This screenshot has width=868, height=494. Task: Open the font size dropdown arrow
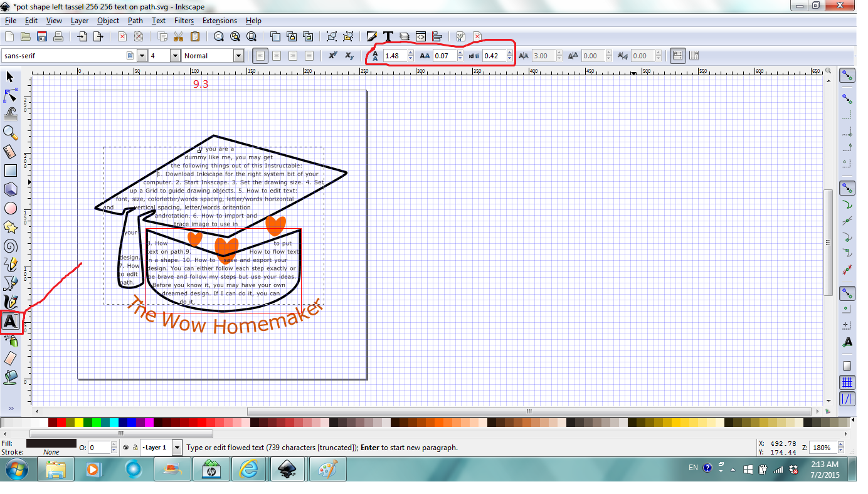(x=175, y=56)
